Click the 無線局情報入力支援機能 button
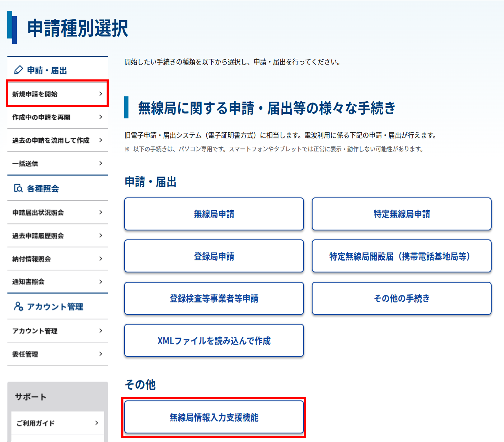This screenshot has height=442, width=504. point(214,417)
